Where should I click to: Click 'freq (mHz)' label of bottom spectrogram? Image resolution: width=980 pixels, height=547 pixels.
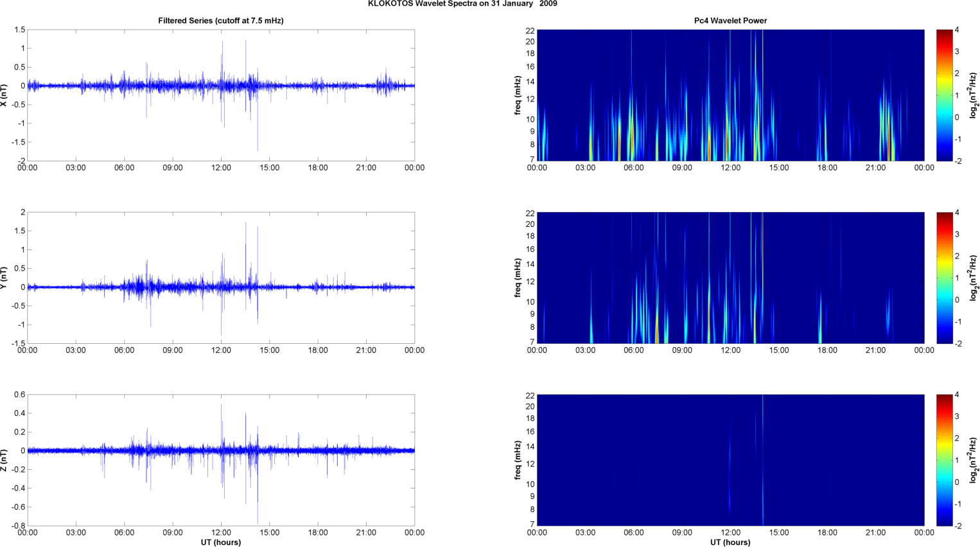pyautogui.click(x=518, y=460)
